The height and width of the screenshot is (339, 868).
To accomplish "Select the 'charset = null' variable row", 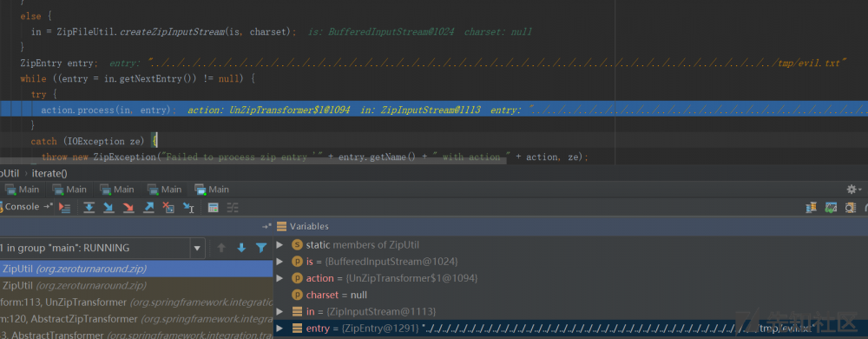I will [x=571, y=295].
